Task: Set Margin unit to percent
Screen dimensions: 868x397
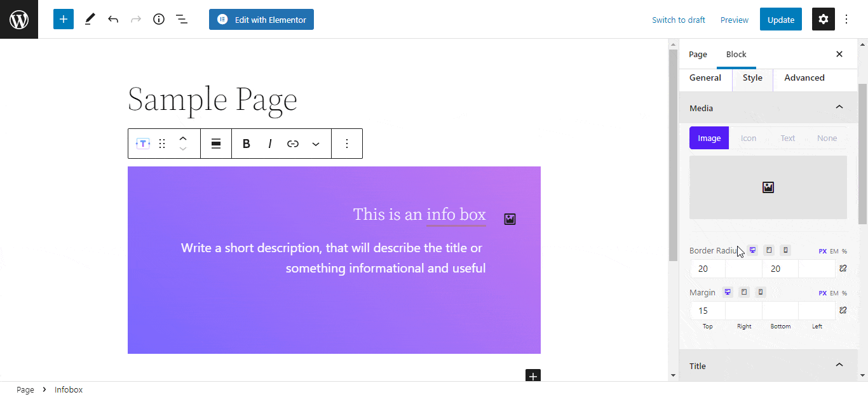Action: coord(844,293)
